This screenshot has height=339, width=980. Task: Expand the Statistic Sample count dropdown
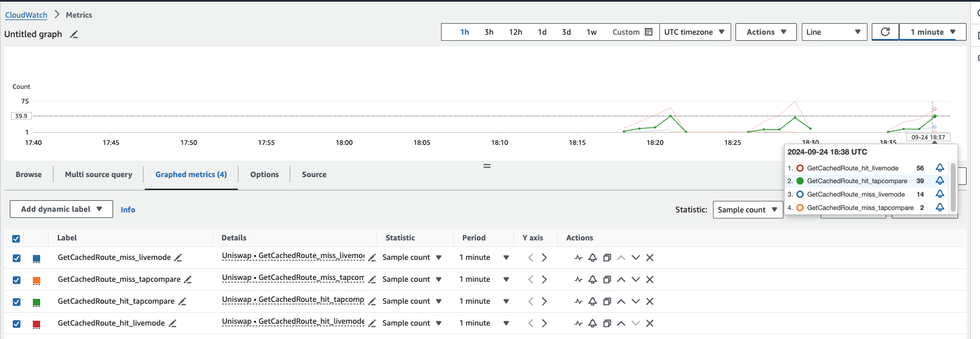click(747, 210)
